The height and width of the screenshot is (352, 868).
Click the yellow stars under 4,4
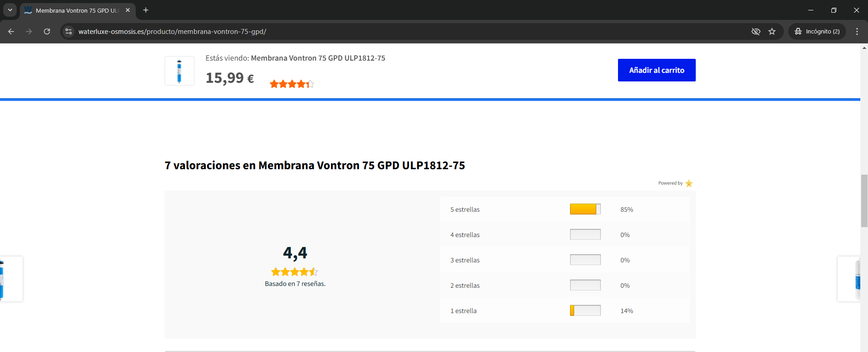click(x=295, y=272)
